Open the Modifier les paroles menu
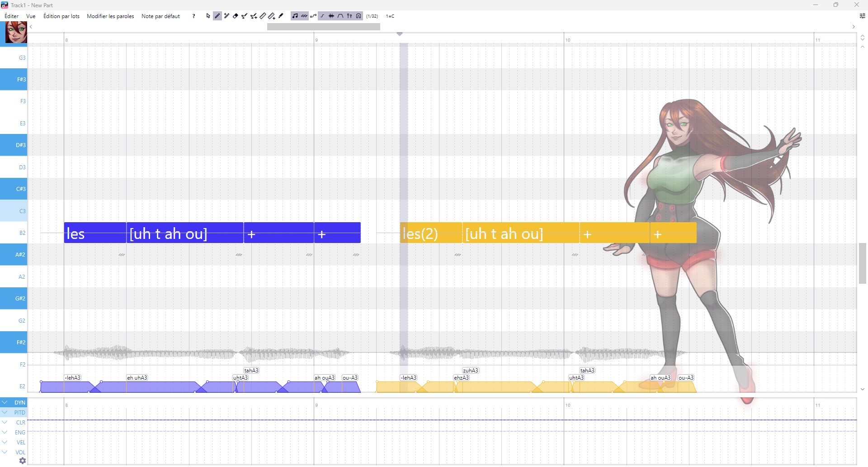Image resolution: width=868 pixels, height=467 pixels. tap(110, 16)
